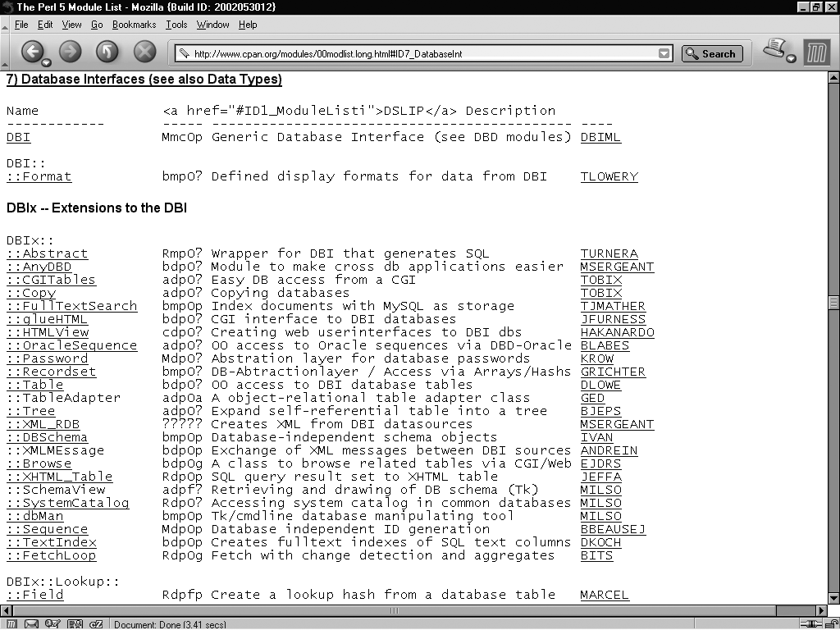This screenshot has width=840, height=630.
Task: Click the window system menu icon in title bar
Action: (x=7, y=7)
